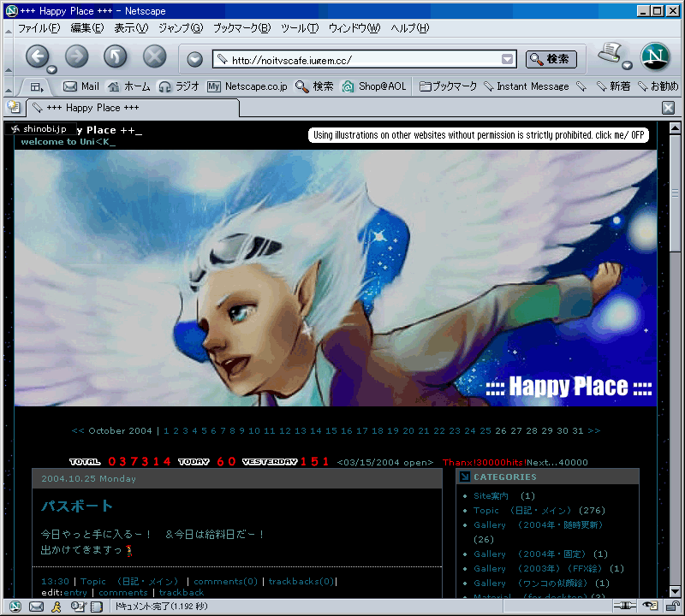685x616 pixels.
Task: Open the ウィンドウ(W) menu
Action: [x=354, y=28]
